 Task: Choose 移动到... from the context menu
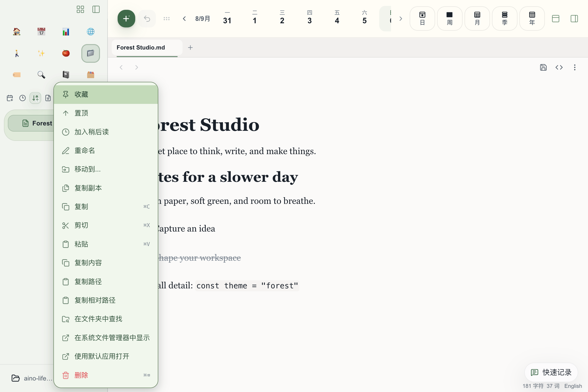(106, 169)
